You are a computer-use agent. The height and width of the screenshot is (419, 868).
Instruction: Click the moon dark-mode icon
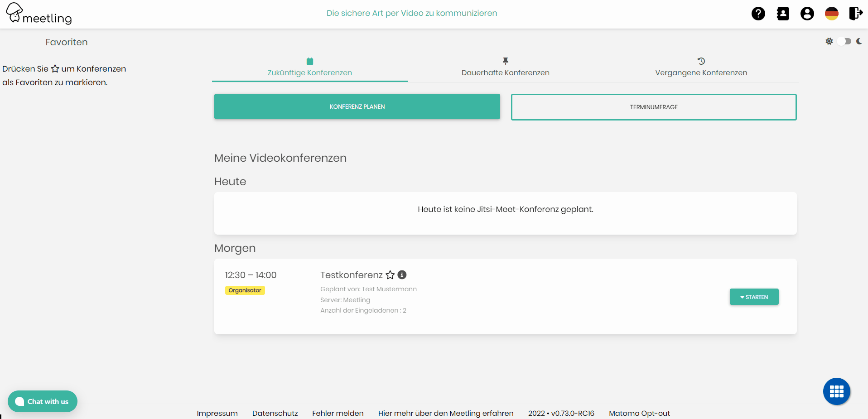click(x=859, y=41)
